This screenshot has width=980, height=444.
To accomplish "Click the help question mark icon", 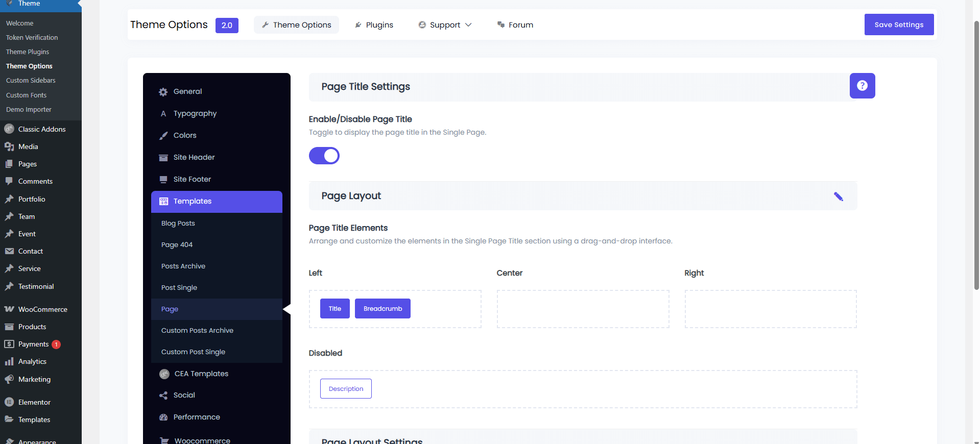I will click(862, 86).
